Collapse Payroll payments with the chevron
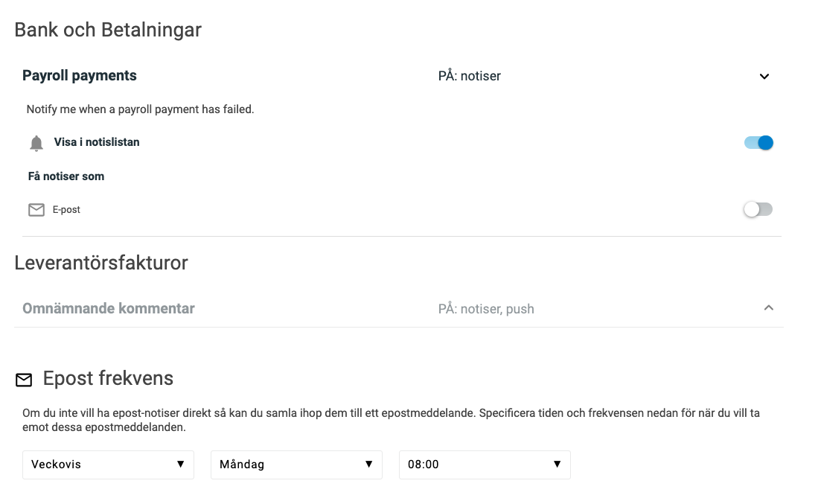 pos(764,77)
